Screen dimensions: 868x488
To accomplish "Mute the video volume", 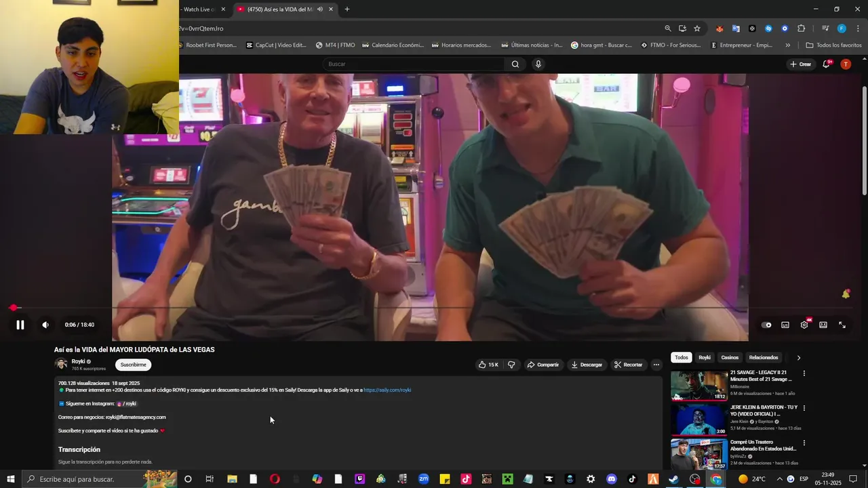I will [x=45, y=325].
